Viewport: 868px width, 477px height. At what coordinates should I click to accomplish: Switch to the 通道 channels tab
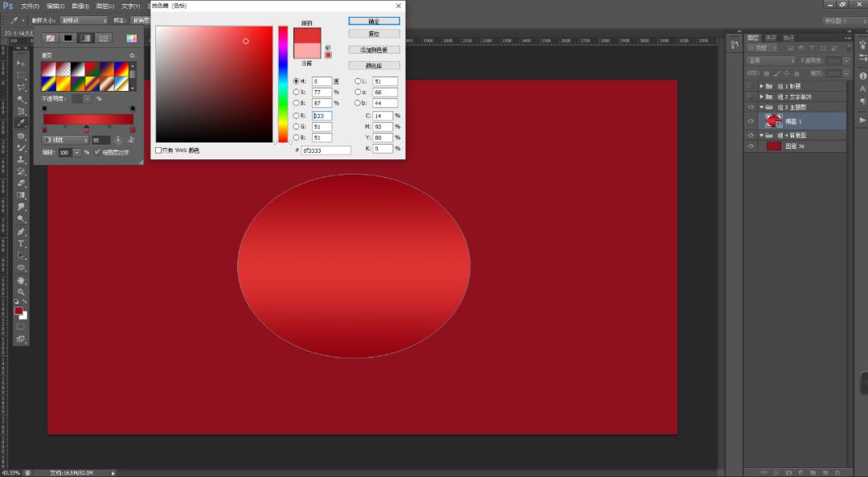click(x=771, y=38)
